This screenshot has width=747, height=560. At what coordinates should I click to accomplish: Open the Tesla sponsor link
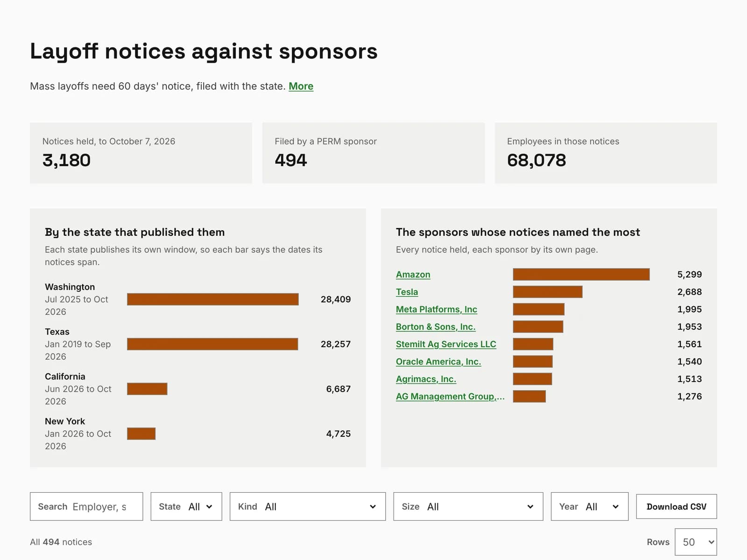tap(407, 292)
